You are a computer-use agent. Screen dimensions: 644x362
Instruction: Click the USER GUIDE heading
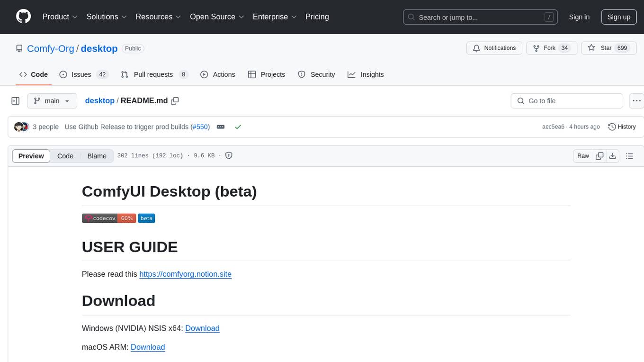click(x=130, y=247)
